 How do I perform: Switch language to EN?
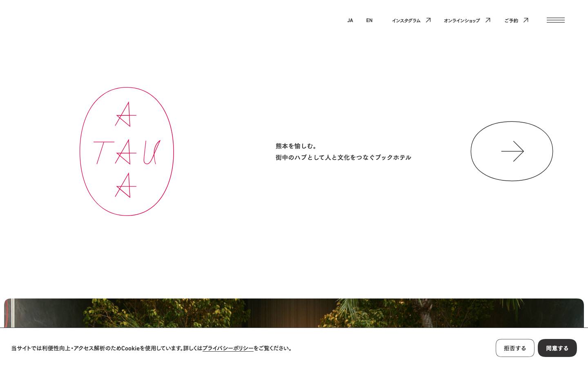(x=369, y=20)
